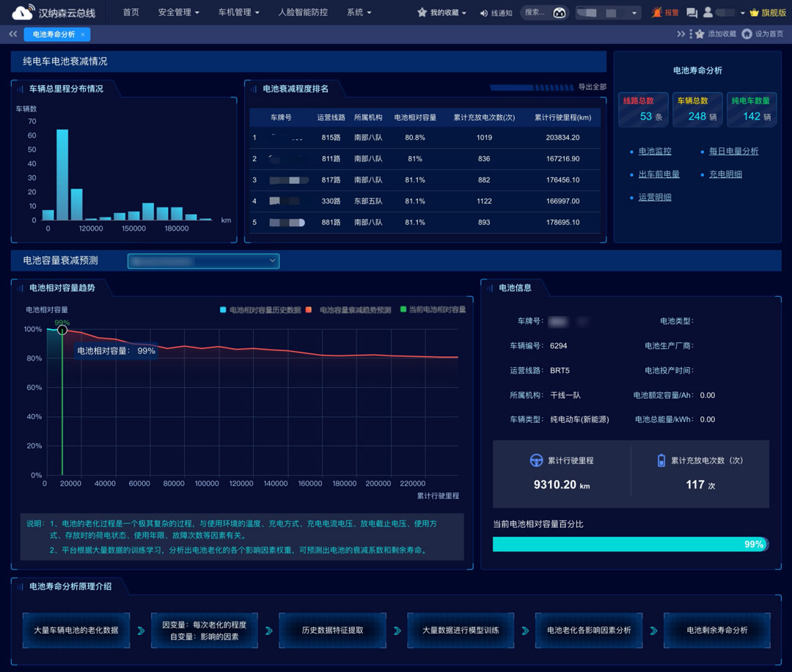Screen dimensions: 792x672
Task: Click the 纯电车数量 142 辆 stat card
Action: click(752, 110)
